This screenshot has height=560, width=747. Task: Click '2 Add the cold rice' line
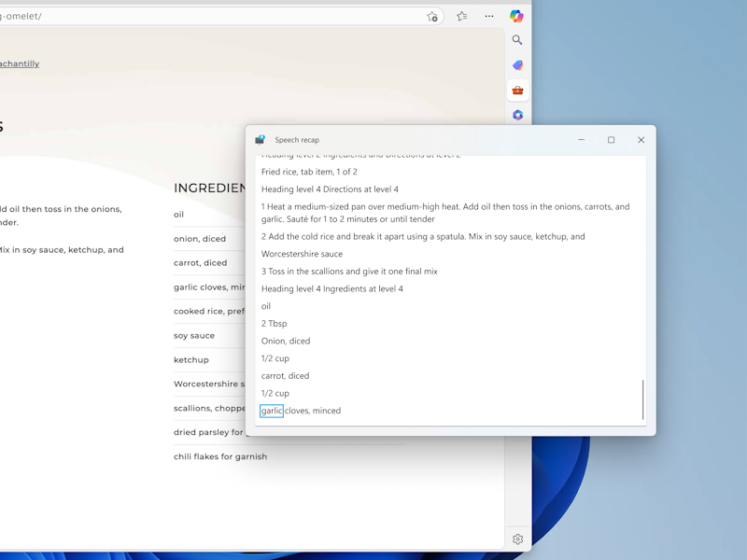tap(423, 237)
